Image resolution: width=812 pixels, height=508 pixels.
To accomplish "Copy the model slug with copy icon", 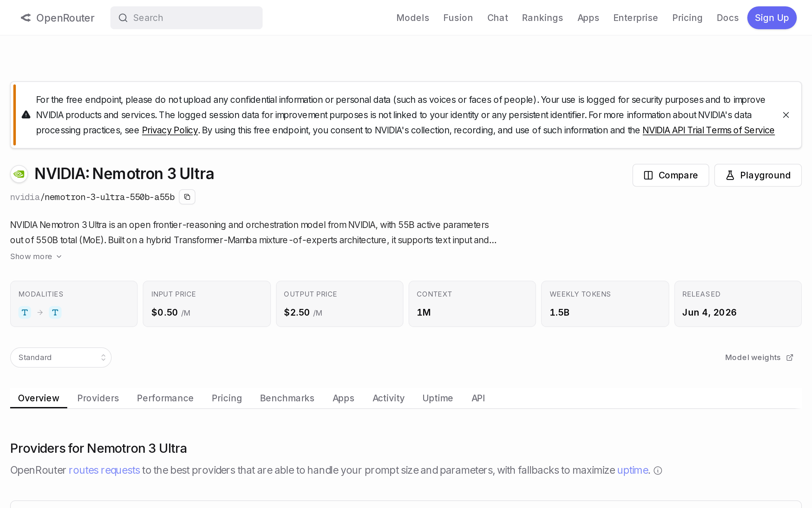I will [x=187, y=197].
